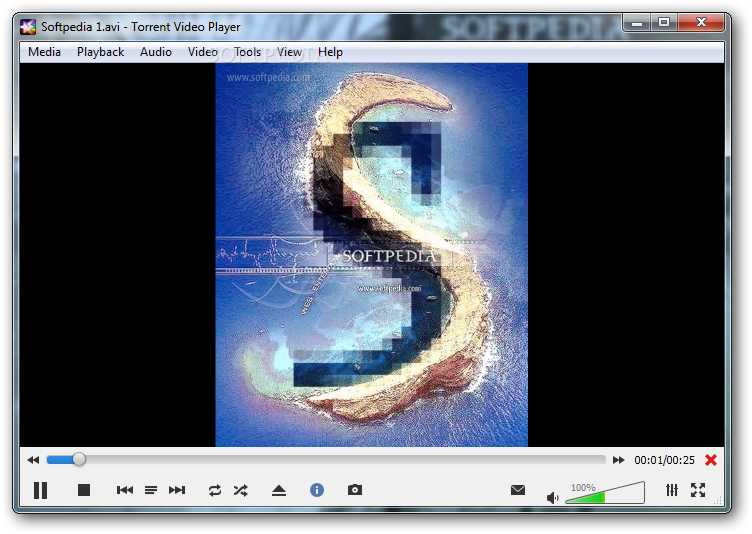This screenshot has width=752, height=534.
Task: Open the Audio menu
Action: tap(156, 52)
